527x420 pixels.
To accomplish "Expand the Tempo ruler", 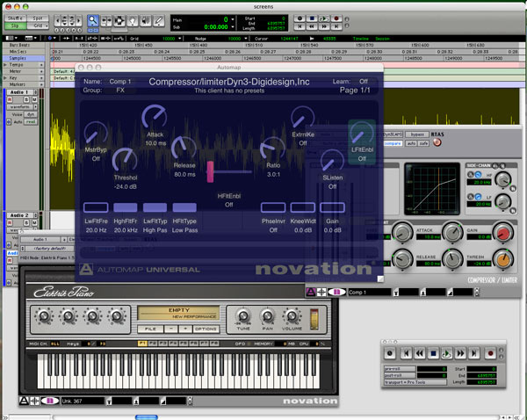I will pyautogui.click(x=4, y=64).
